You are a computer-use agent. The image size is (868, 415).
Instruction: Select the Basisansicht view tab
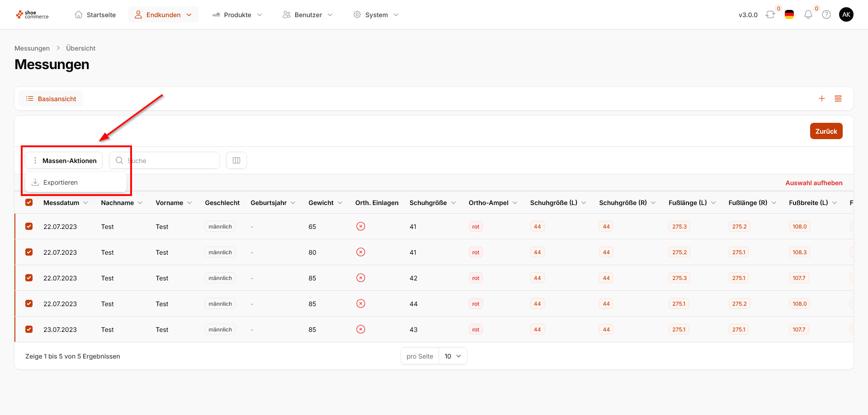pyautogui.click(x=51, y=99)
